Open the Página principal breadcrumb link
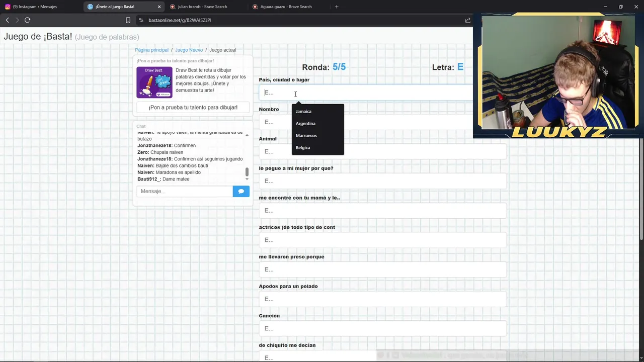The image size is (644, 362). [x=151, y=50]
